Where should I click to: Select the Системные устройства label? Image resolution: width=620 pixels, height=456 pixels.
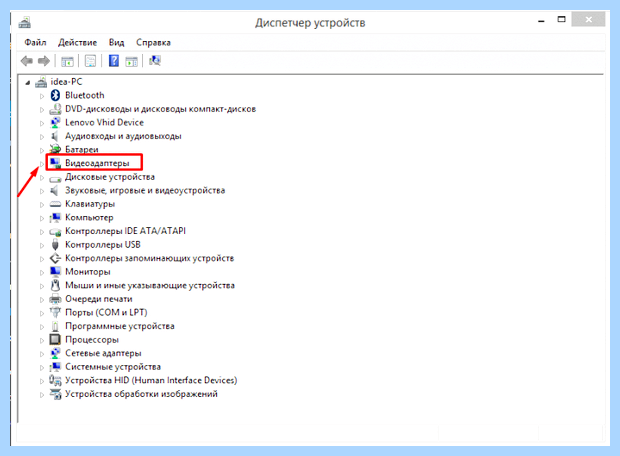point(113,367)
